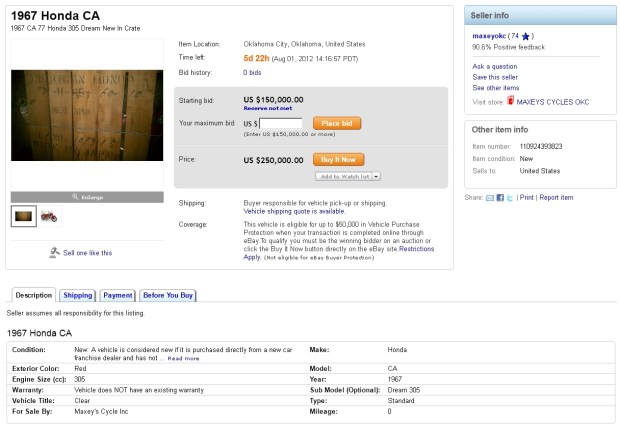The height and width of the screenshot is (427, 620).
Task: Switch to the Shipping tab
Action: (77, 295)
